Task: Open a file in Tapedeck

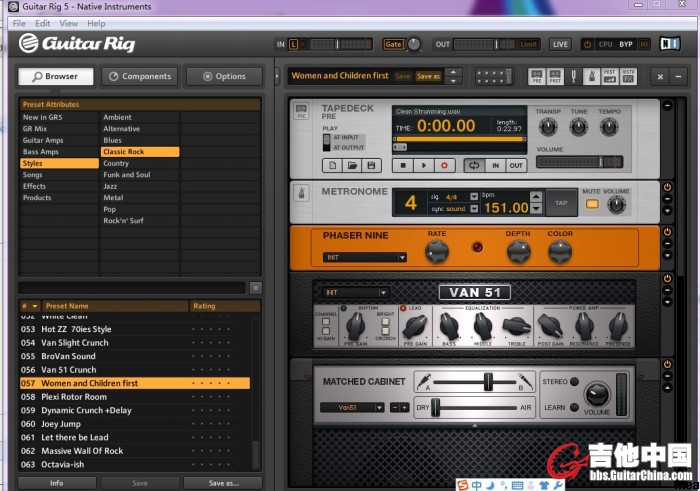Action: coord(352,166)
